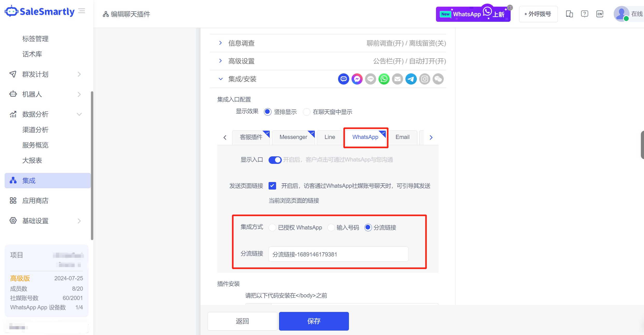Collapse sidebar with hamburger menu icon
644x335 pixels.
(82, 11)
